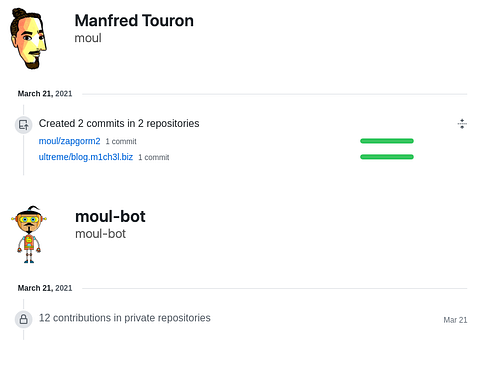
Task: Click the bold moul-bot heading
Action: click(x=110, y=216)
